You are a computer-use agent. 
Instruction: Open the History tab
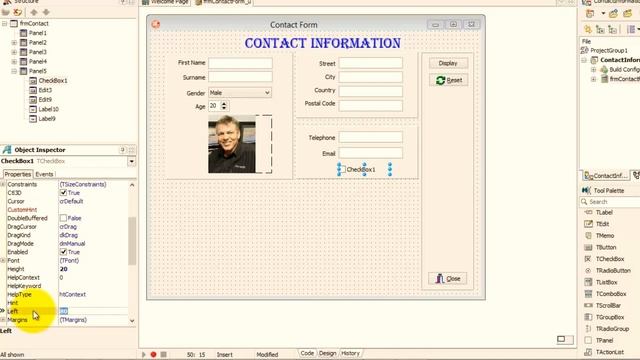350,353
